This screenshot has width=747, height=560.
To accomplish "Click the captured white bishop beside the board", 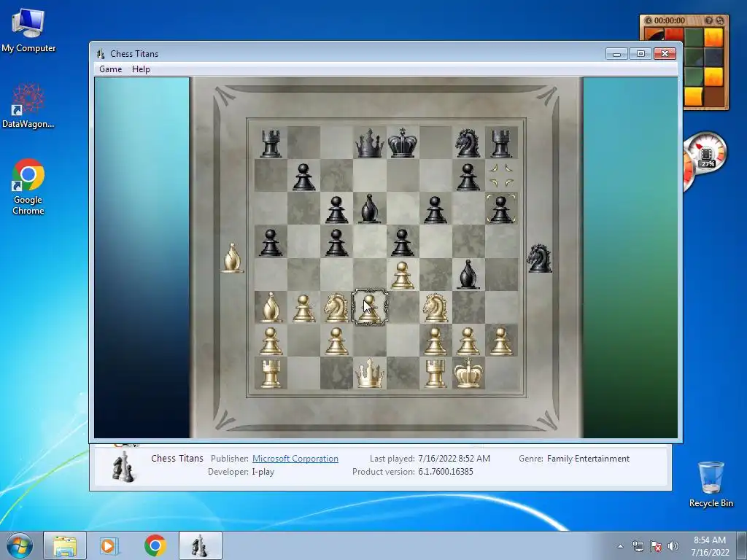I will coord(233,257).
